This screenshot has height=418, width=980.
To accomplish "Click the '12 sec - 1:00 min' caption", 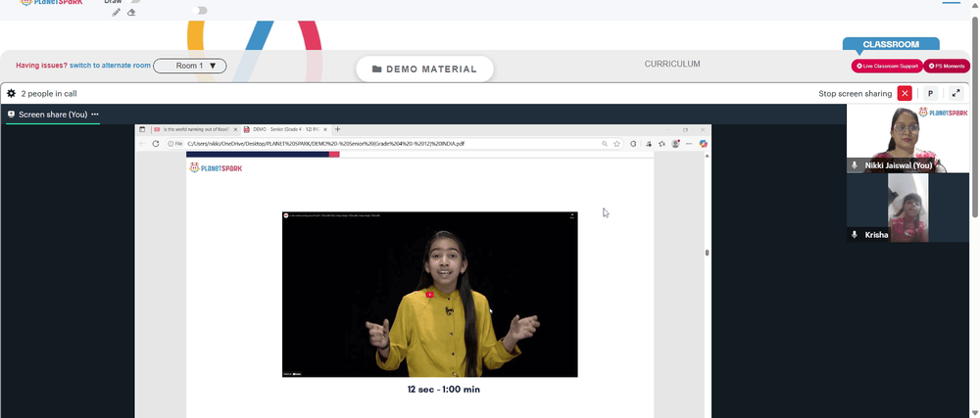I will click(x=444, y=390).
